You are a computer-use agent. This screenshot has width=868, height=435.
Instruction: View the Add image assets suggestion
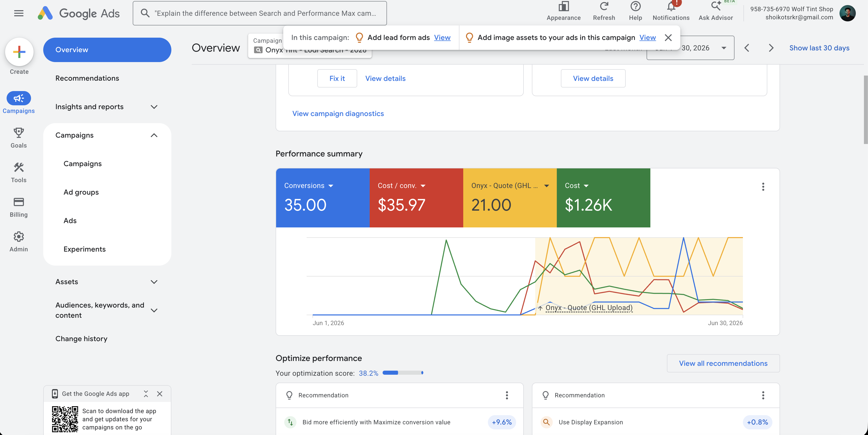pyautogui.click(x=648, y=37)
